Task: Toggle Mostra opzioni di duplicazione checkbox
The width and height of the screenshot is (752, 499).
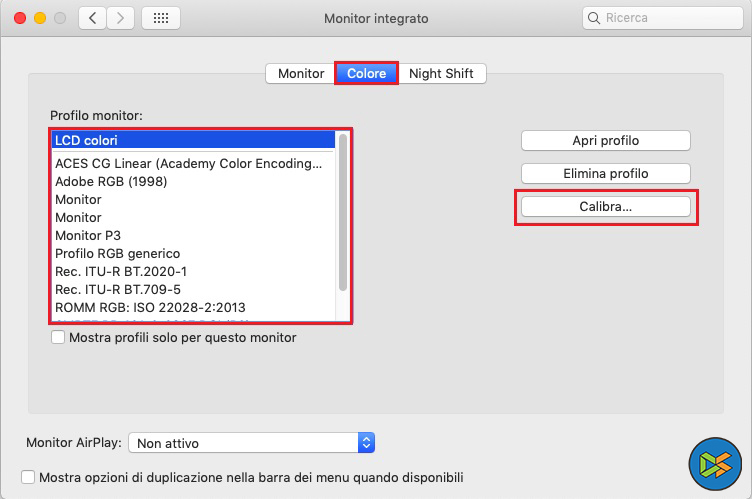Action: [x=28, y=478]
